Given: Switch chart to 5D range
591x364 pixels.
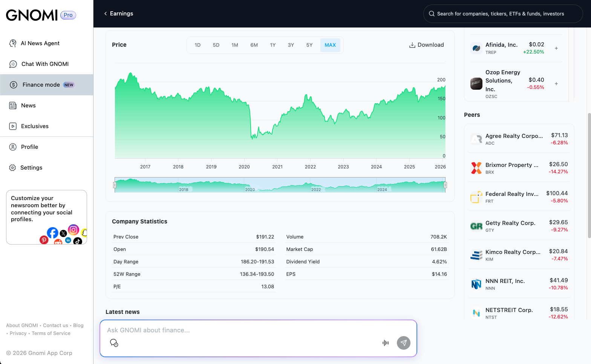Looking at the screenshot, I should [216, 45].
